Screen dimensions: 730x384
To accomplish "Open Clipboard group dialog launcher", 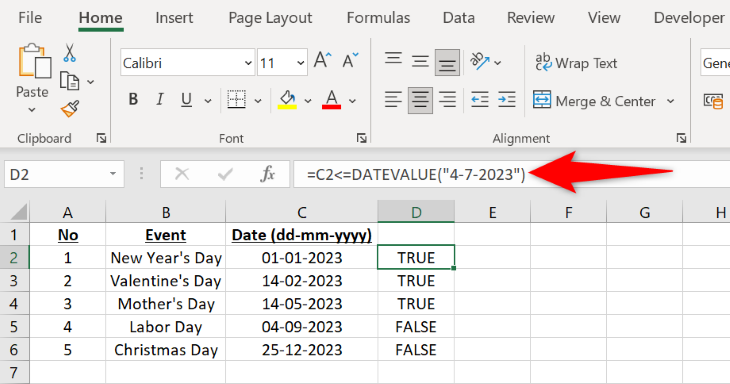I will tap(101, 138).
